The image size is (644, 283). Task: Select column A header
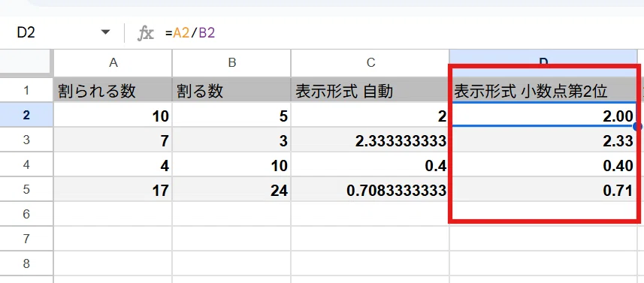pyautogui.click(x=113, y=63)
